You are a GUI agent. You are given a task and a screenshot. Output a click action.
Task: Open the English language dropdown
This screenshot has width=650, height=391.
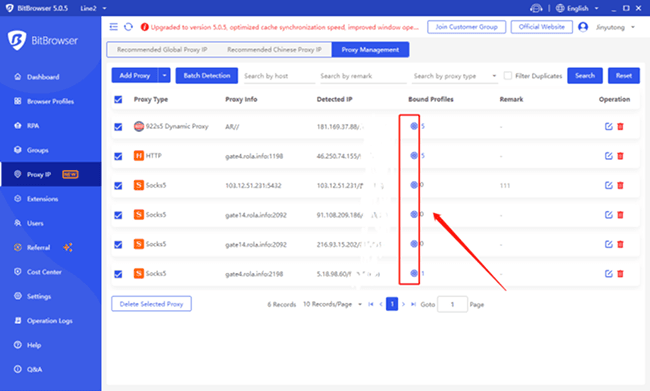[x=577, y=8]
